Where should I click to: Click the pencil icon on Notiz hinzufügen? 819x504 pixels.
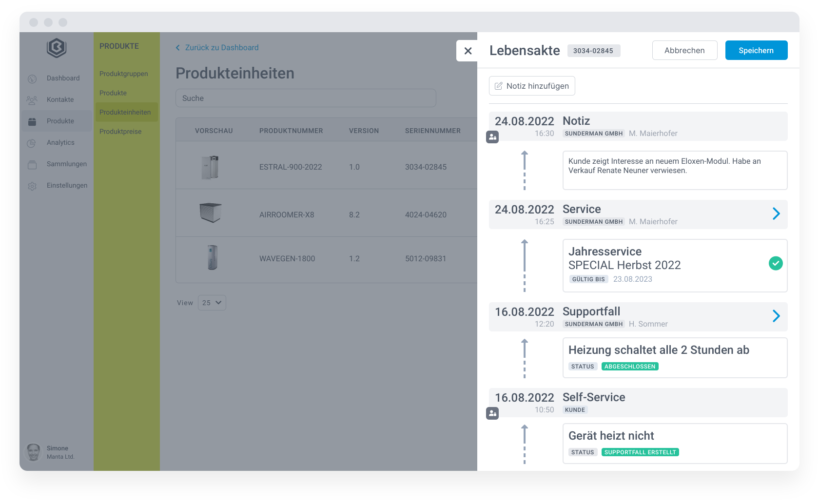point(499,85)
